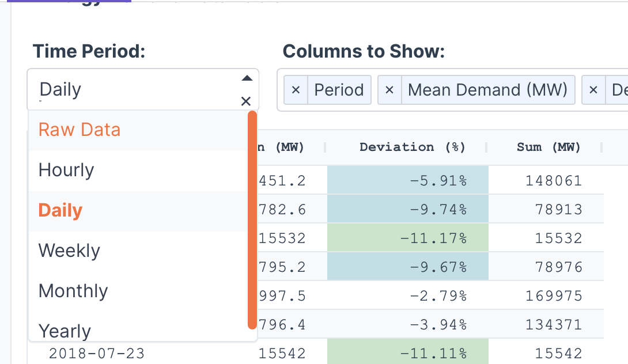Image resolution: width=628 pixels, height=364 pixels.
Task: Remove the Period column tag
Action: pos(296,90)
